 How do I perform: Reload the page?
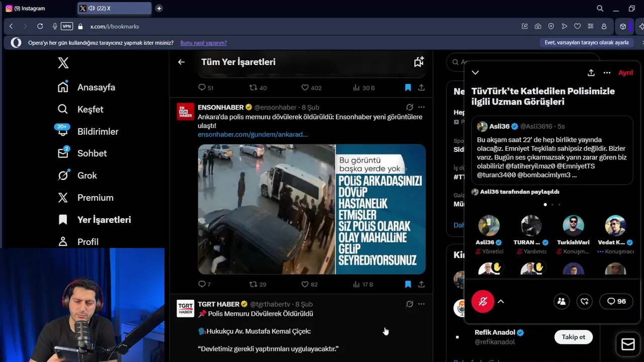coord(40,26)
